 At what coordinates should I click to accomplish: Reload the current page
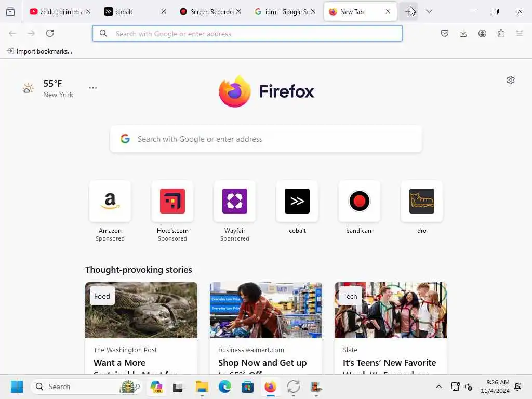[x=50, y=33]
